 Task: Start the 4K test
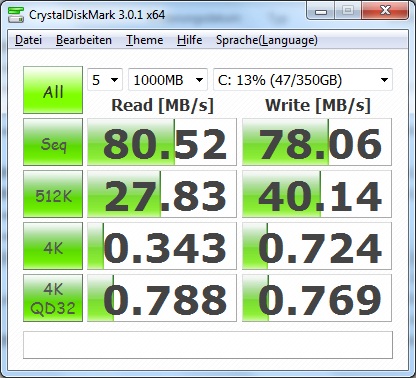coord(53,246)
